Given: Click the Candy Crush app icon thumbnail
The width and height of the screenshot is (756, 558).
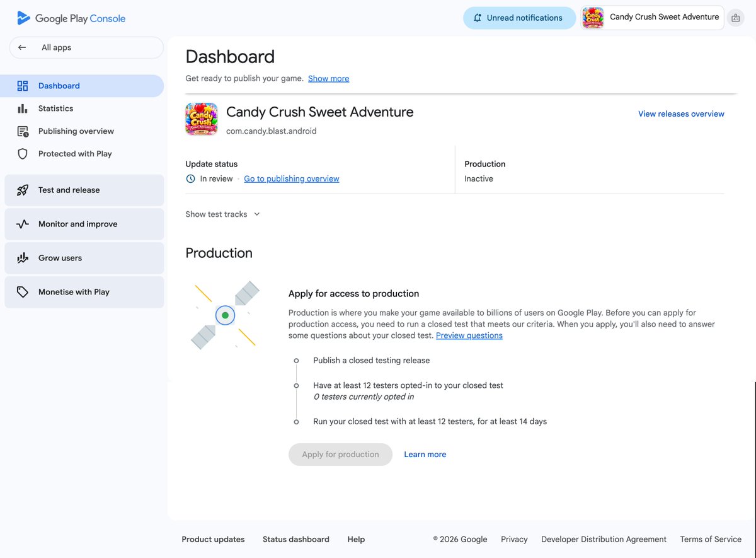Looking at the screenshot, I should coord(202,119).
